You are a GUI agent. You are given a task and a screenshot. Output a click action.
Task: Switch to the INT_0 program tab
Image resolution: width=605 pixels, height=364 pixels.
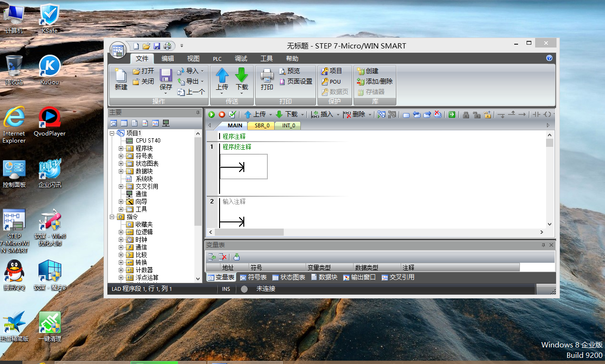[x=288, y=125]
